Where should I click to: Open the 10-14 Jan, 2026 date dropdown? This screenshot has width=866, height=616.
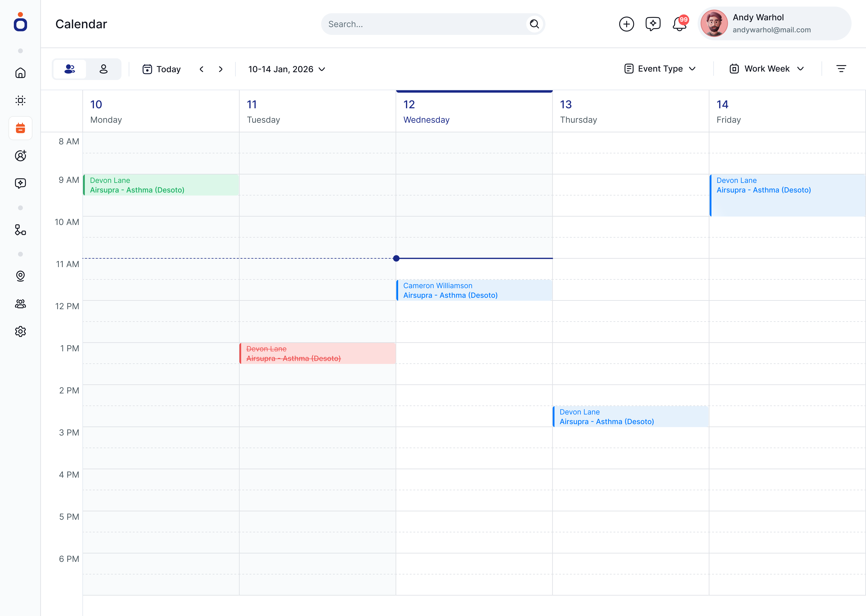click(x=287, y=69)
